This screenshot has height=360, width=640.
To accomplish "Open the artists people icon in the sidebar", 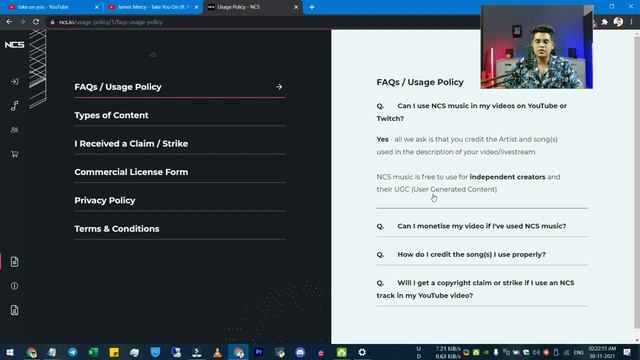I will [x=14, y=130].
